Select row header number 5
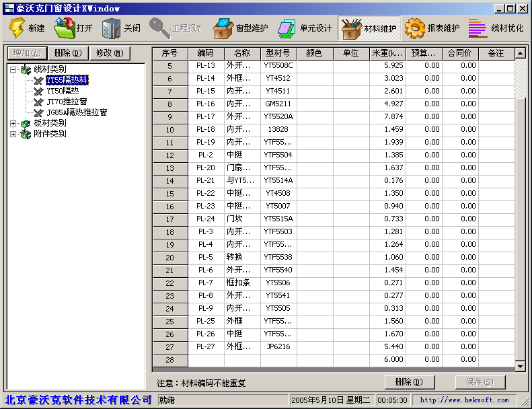The image size is (532, 409). tap(170, 66)
